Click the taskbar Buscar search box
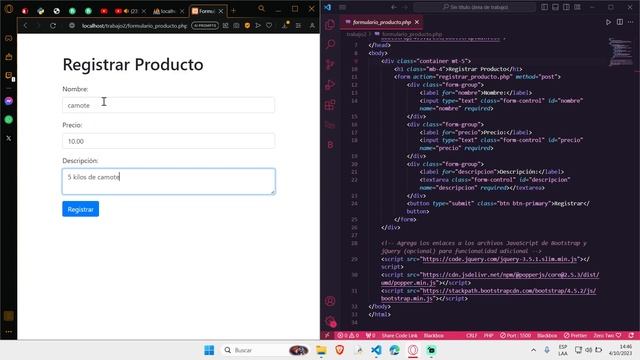This screenshot has width=640, height=360. tap(265, 350)
